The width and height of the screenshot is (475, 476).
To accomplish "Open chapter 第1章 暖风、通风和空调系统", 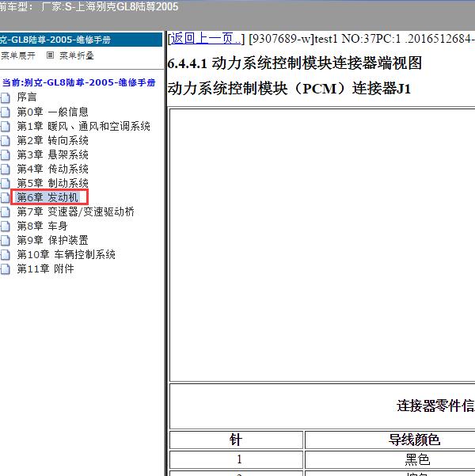I will tap(83, 126).
